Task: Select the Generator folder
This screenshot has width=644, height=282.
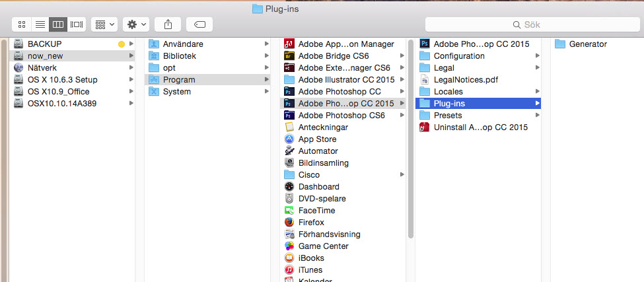Action: point(597,44)
